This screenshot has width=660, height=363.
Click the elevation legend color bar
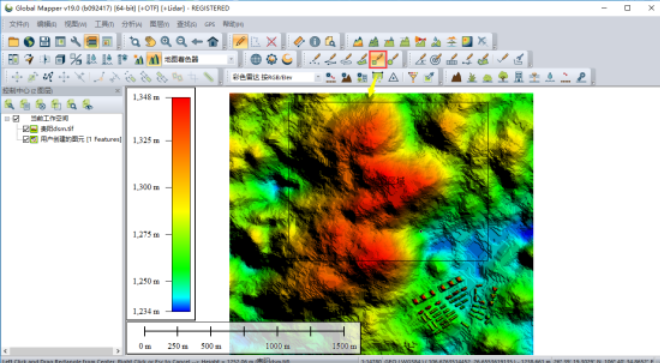(x=181, y=204)
